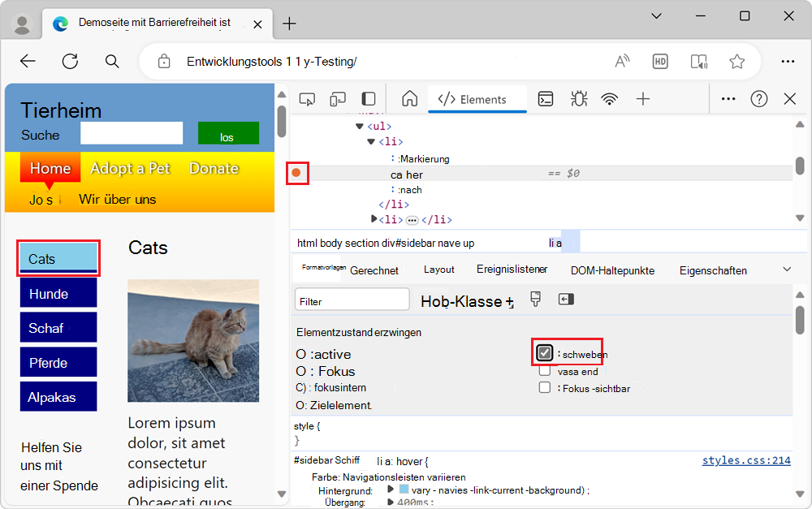Add a new tool with the plus icon

(x=642, y=98)
